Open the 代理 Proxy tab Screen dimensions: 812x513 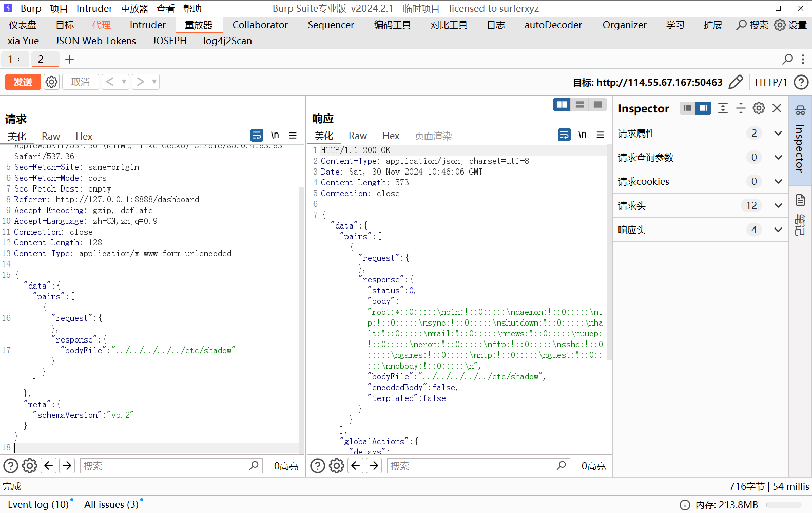point(102,25)
